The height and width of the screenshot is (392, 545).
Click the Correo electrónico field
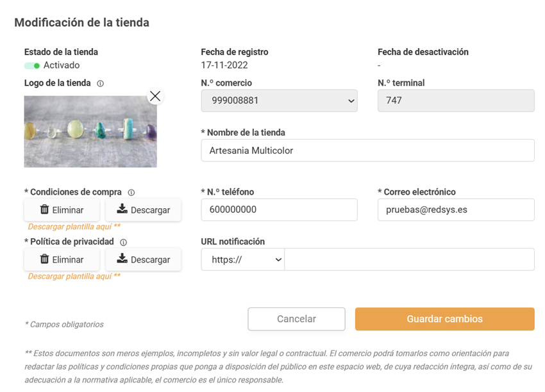click(x=456, y=209)
